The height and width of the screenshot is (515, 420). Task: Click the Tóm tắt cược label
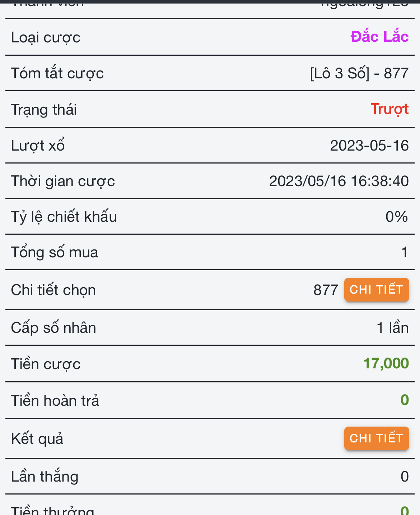point(57,73)
